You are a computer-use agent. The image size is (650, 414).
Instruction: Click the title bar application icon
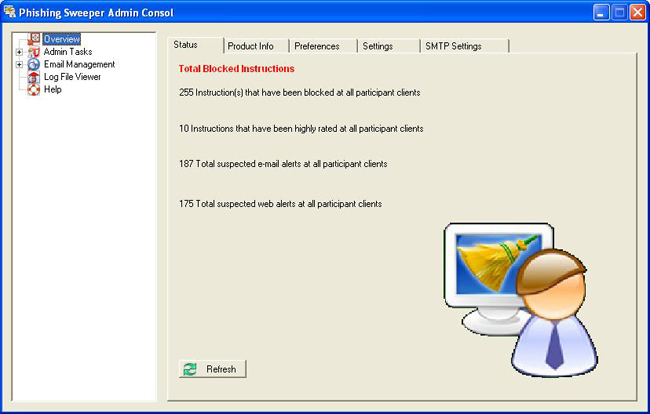tap(10, 12)
